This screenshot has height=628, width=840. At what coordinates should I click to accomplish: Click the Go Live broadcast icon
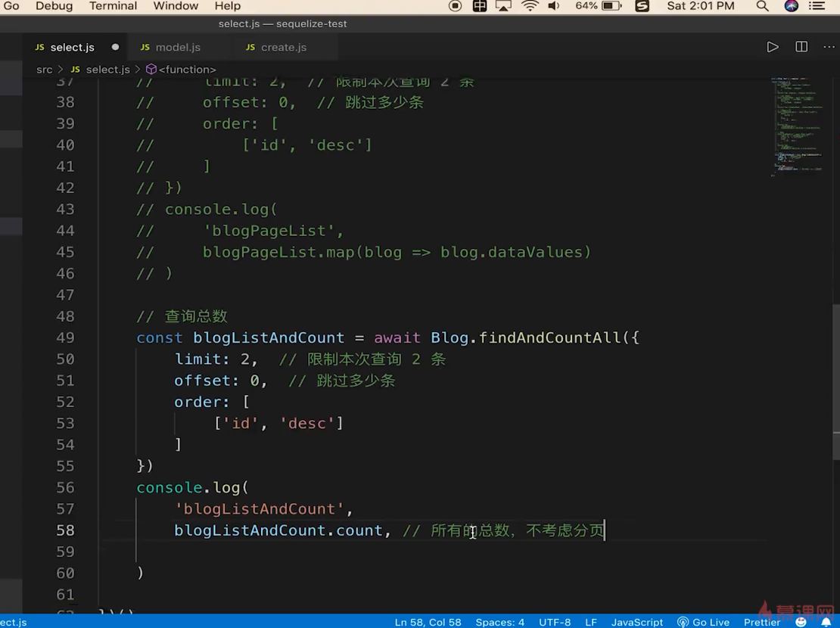[x=683, y=622]
